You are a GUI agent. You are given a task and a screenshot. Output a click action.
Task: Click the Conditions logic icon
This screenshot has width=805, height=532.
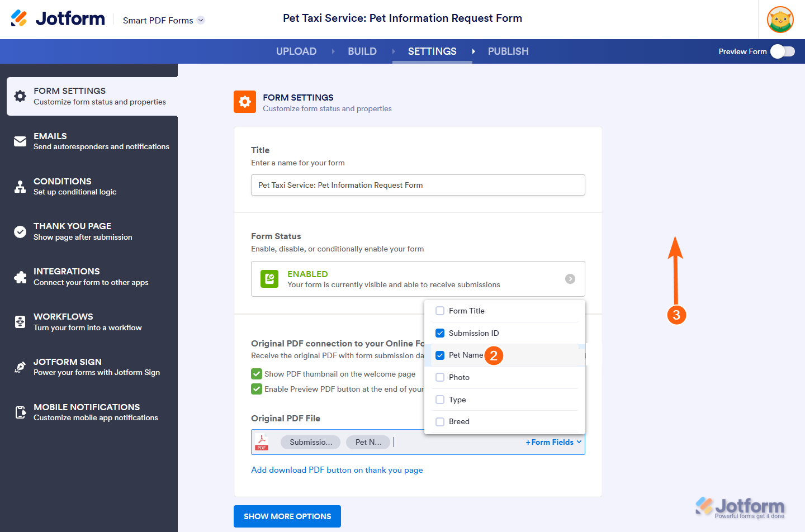[x=19, y=186]
